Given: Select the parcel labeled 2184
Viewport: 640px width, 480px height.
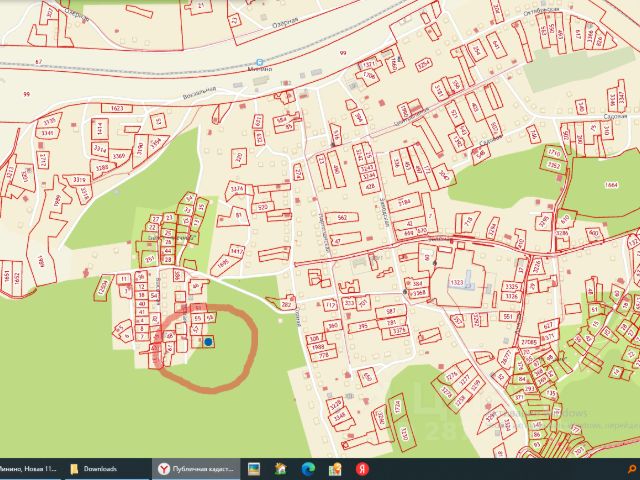Looking at the screenshot, I should pyautogui.click(x=403, y=202).
